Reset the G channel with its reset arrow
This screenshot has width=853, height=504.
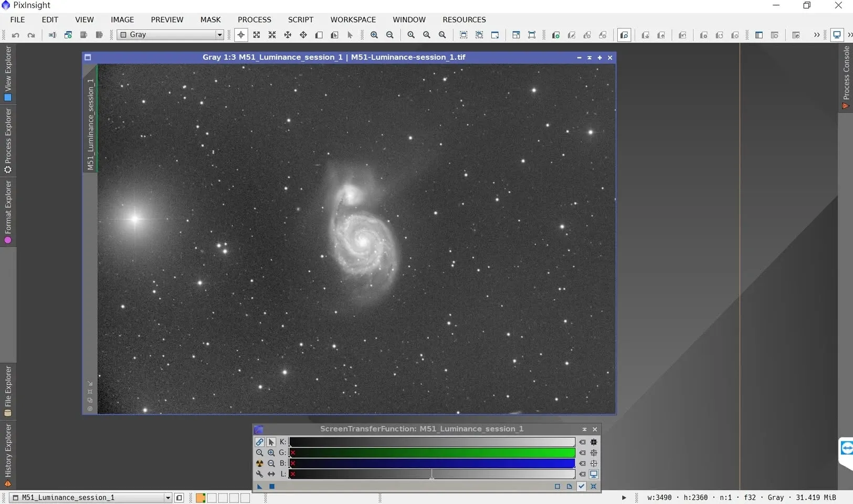tap(583, 453)
